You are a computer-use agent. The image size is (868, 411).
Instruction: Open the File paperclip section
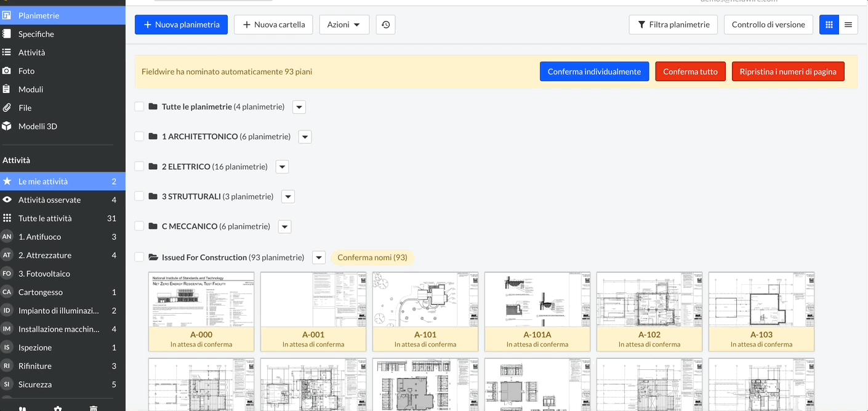pyautogui.click(x=25, y=108)
